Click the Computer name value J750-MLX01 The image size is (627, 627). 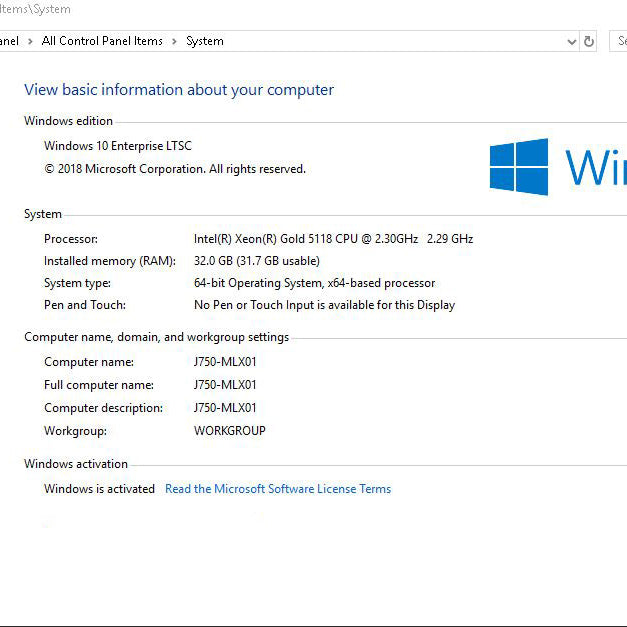tap(225, 362)
